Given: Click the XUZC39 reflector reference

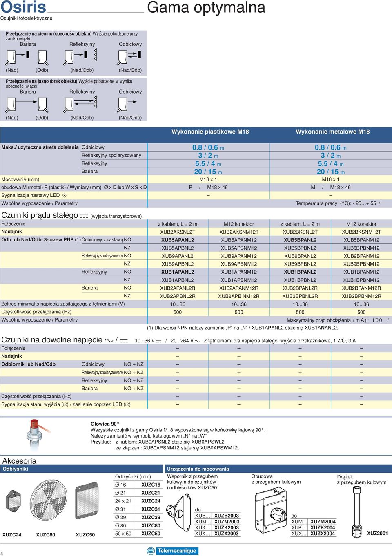Looking at the screenshot, I should [151, 518].
